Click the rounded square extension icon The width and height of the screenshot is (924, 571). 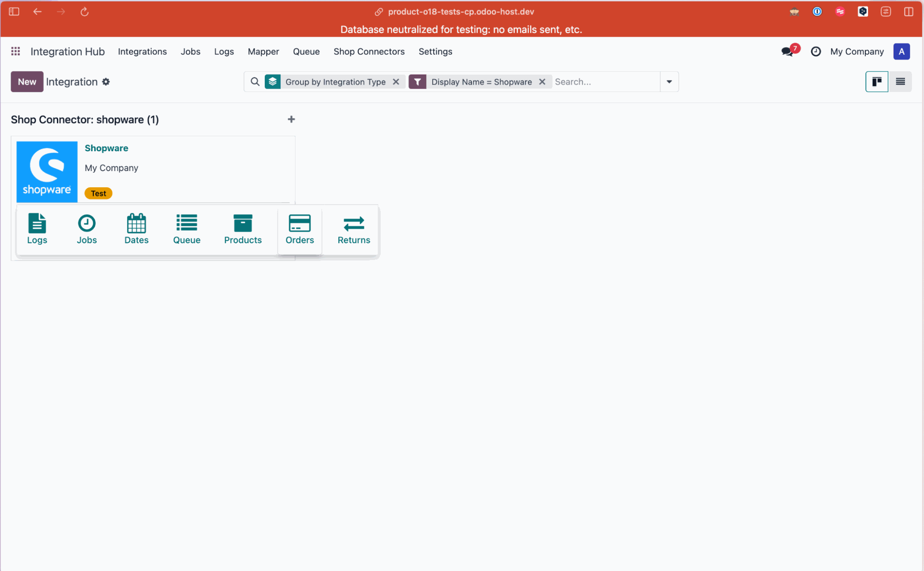point(885,12)
